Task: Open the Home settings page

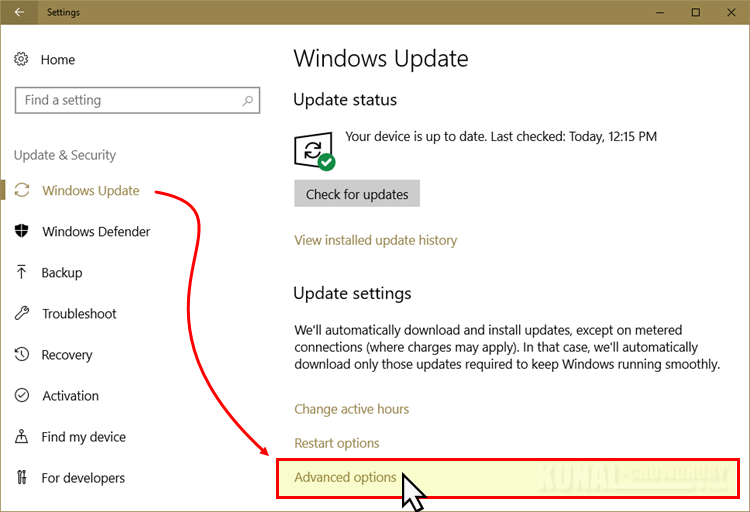Action: tap(58, 60)
